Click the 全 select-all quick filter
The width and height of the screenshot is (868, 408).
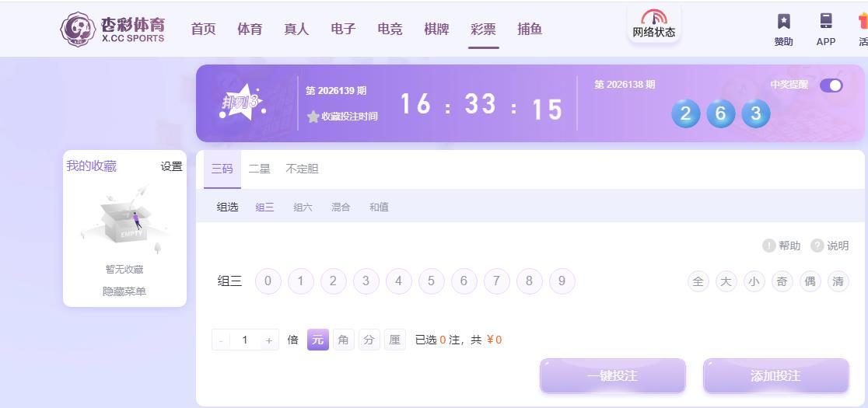pyautogui.click(x=698, y=281)
